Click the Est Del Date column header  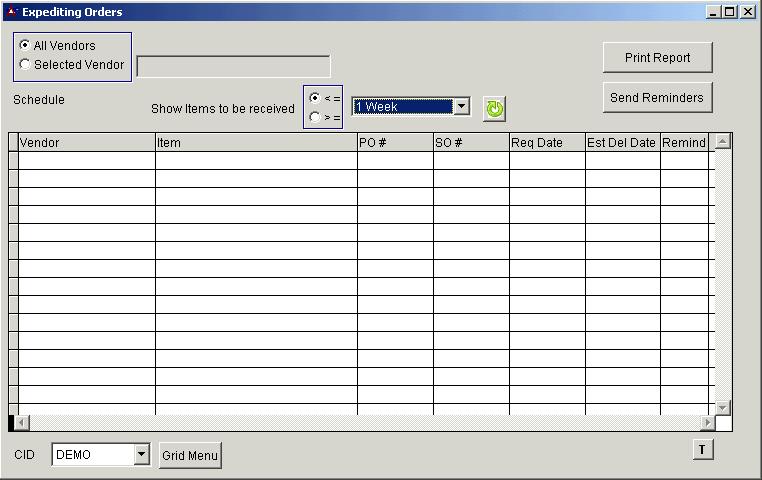point(622,143)
